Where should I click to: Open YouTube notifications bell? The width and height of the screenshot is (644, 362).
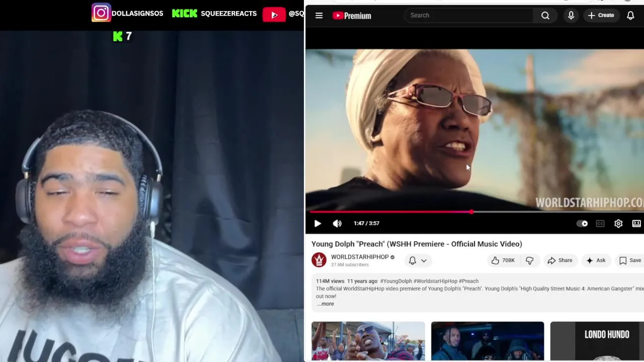pyautogui.click(x=630, y=16)
